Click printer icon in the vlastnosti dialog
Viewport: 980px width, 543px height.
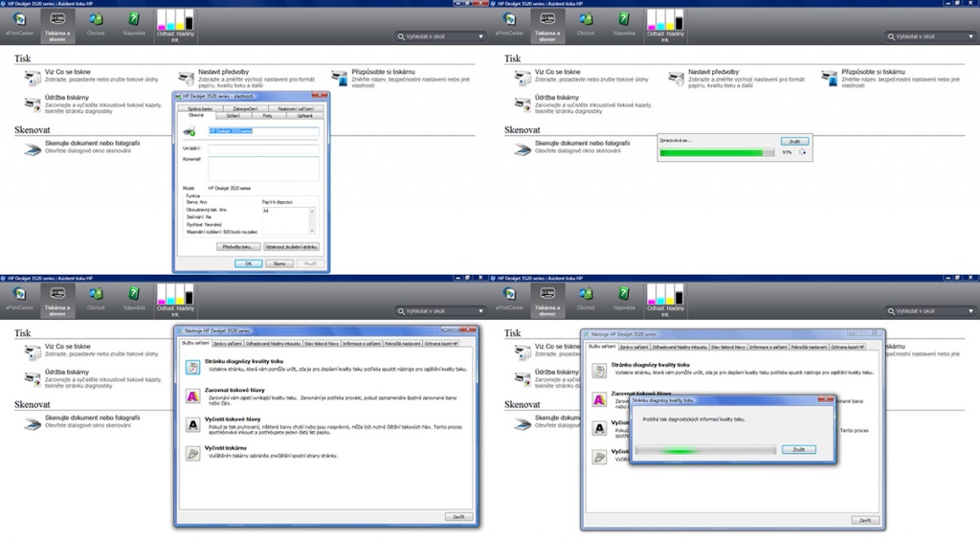click(190, 131)
